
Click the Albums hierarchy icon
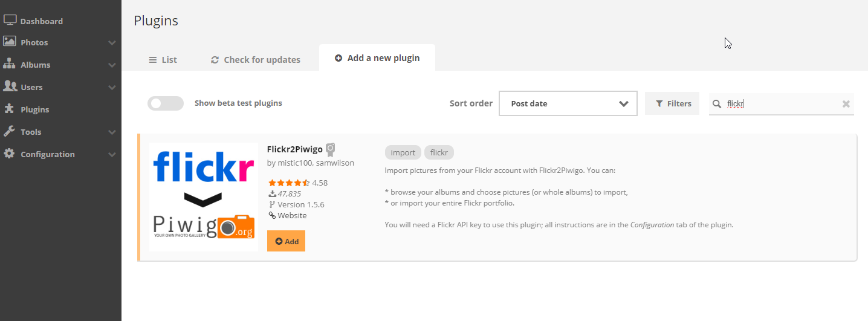click(x=10, y=64)
